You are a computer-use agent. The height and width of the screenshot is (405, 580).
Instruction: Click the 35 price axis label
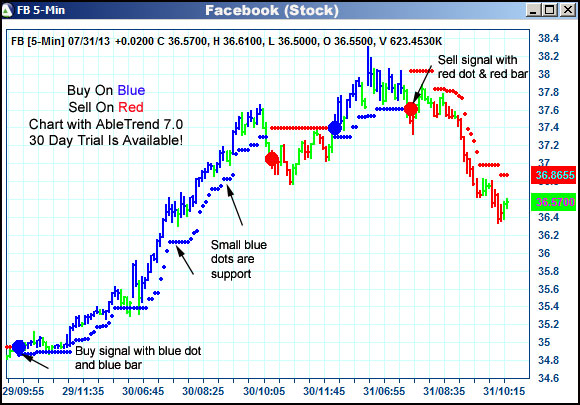[544, 342]
